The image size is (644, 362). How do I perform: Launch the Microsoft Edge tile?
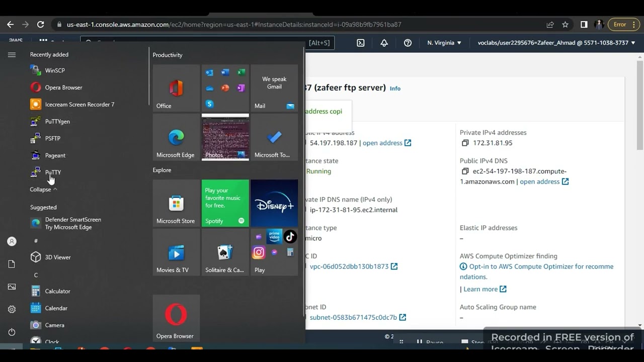coord(176,137)
